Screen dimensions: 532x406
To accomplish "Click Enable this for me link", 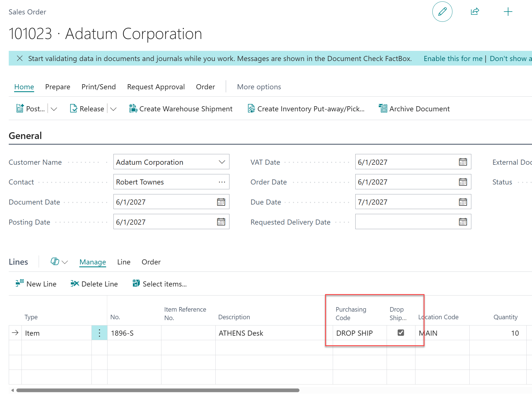I will pyautogui.click(x=453, y=58).
